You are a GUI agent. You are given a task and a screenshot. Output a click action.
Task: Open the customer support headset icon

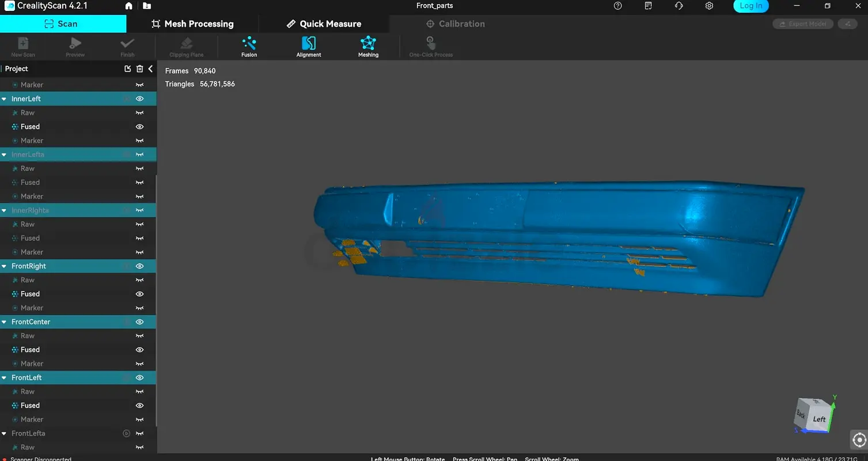[x=679, y=6]
